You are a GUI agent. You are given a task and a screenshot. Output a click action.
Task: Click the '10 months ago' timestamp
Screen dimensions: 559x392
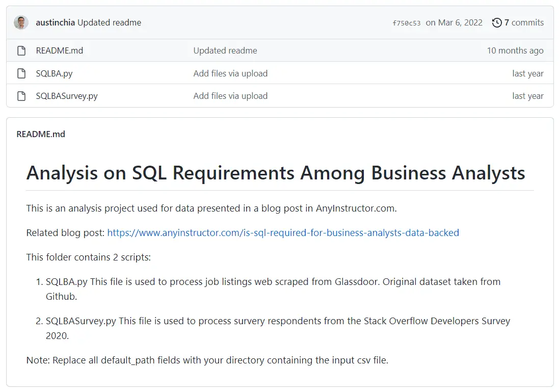coord(515,50)
